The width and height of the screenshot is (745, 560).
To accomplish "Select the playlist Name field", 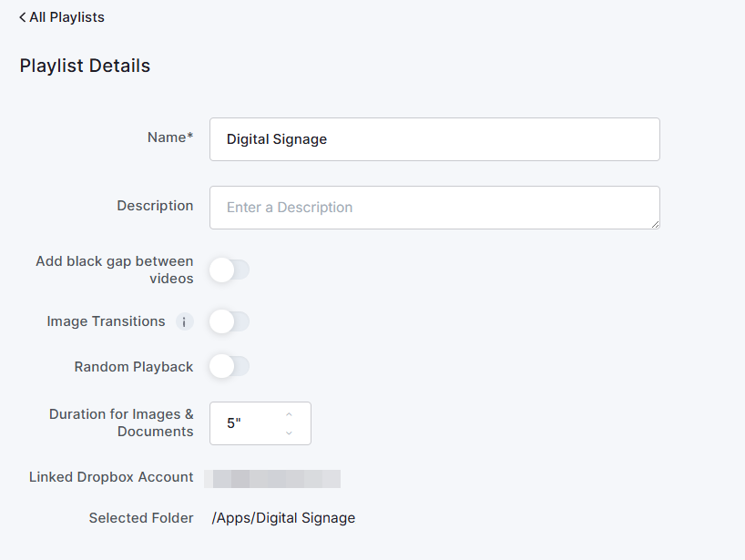I will (434, 138).
